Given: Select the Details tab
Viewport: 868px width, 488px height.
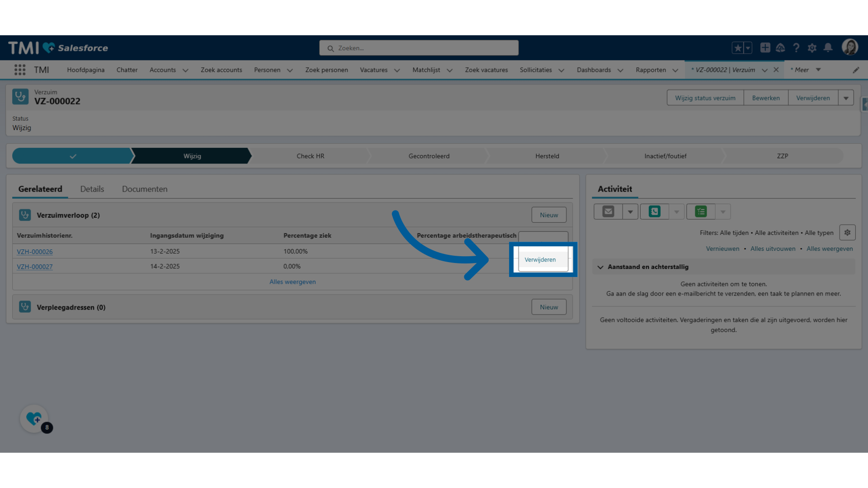Looking at the screenshot, I should pyautogui.click(x=92, y=189).
